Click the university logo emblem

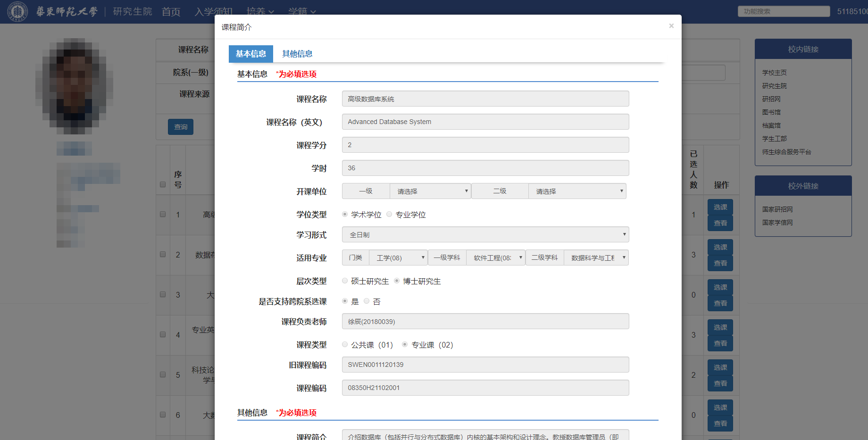coord(17,11)
